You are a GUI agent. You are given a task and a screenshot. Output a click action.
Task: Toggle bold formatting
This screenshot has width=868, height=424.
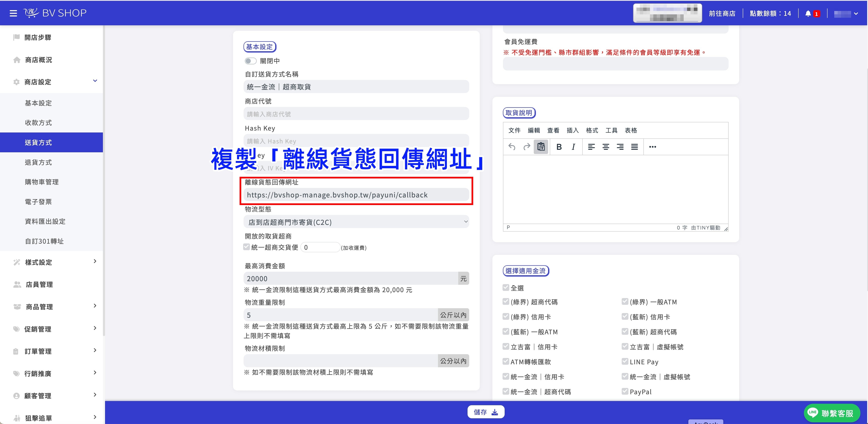click(x=559, y=147)
